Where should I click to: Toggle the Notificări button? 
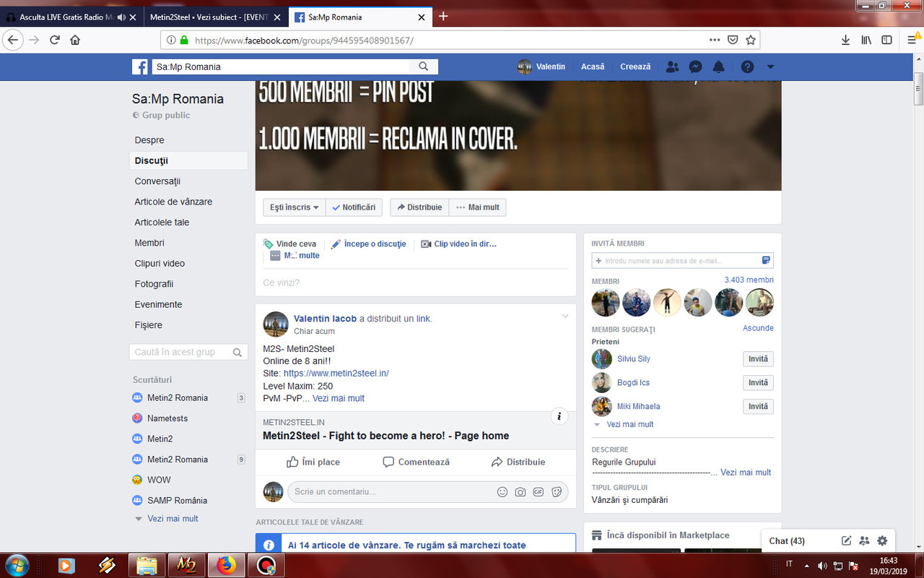pyautogui.click(x=354, y=207)
